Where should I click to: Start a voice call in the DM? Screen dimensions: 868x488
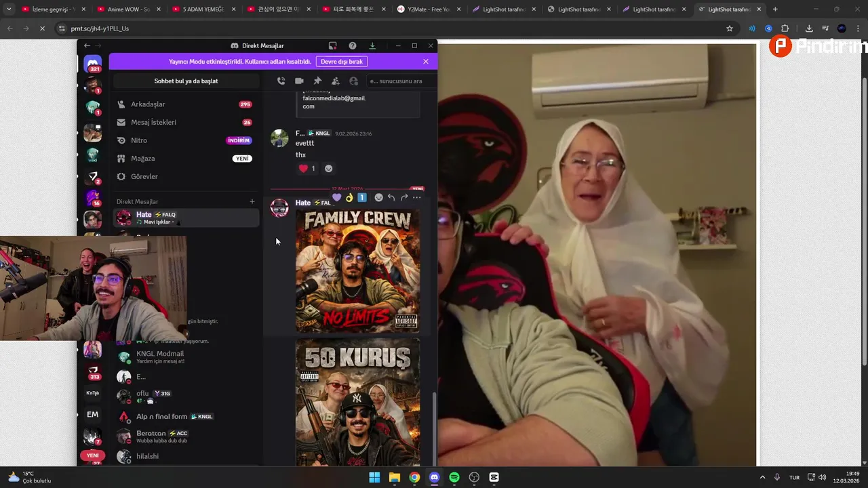281,81
